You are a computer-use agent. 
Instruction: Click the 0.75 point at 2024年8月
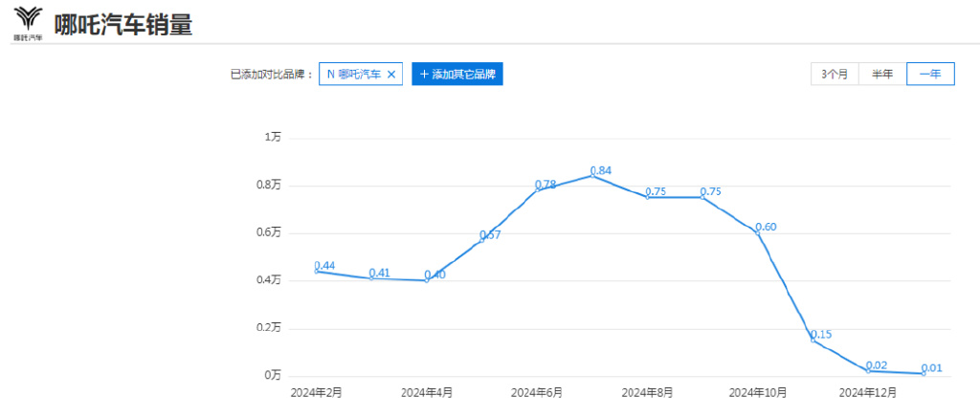pyautogui.click(x=648, y=197)
